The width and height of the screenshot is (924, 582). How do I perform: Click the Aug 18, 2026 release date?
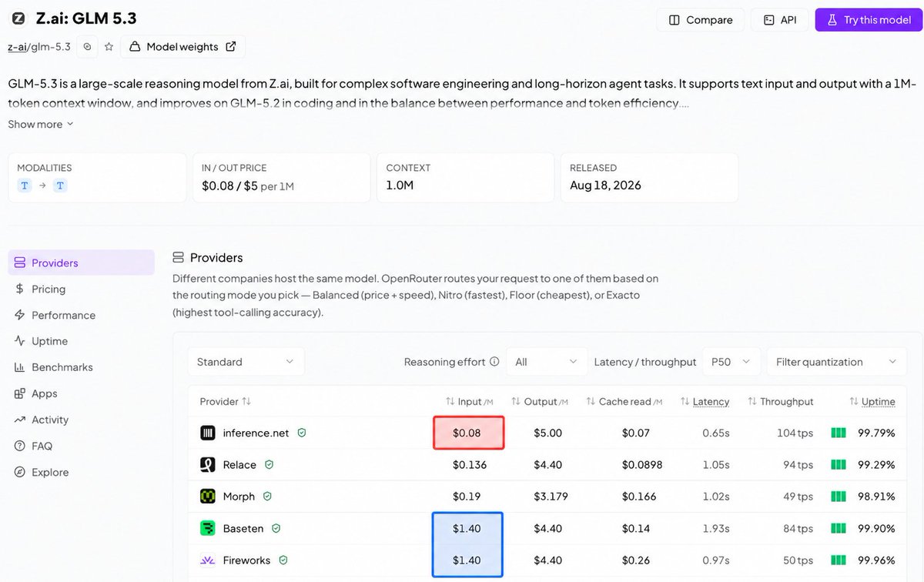pos(605,185)
